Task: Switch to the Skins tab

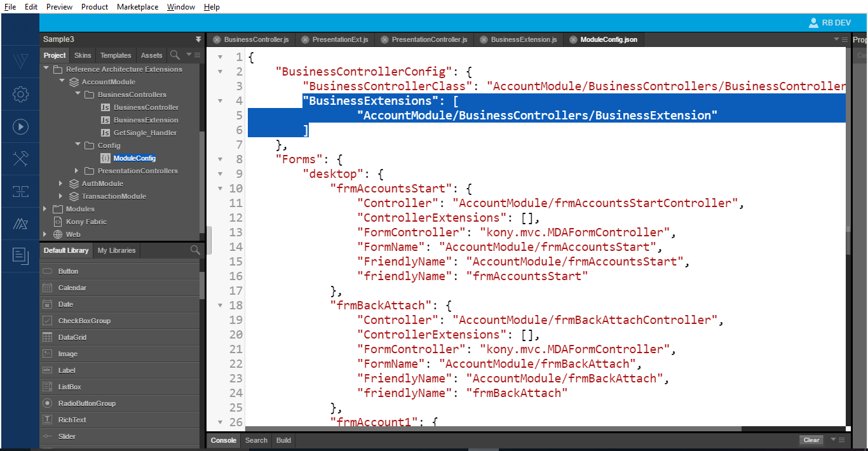Action: click(83, 55)
